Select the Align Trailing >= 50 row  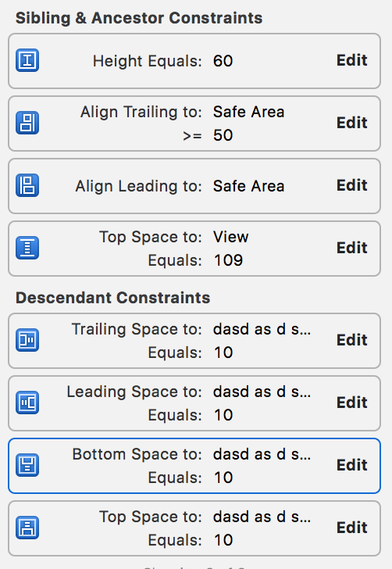(194, 123)
